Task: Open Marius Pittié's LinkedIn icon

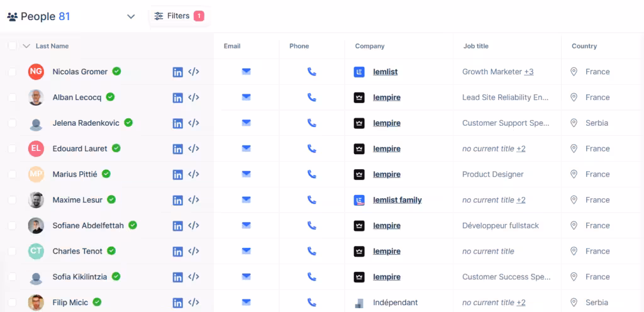Action: [x=177, y=174]
